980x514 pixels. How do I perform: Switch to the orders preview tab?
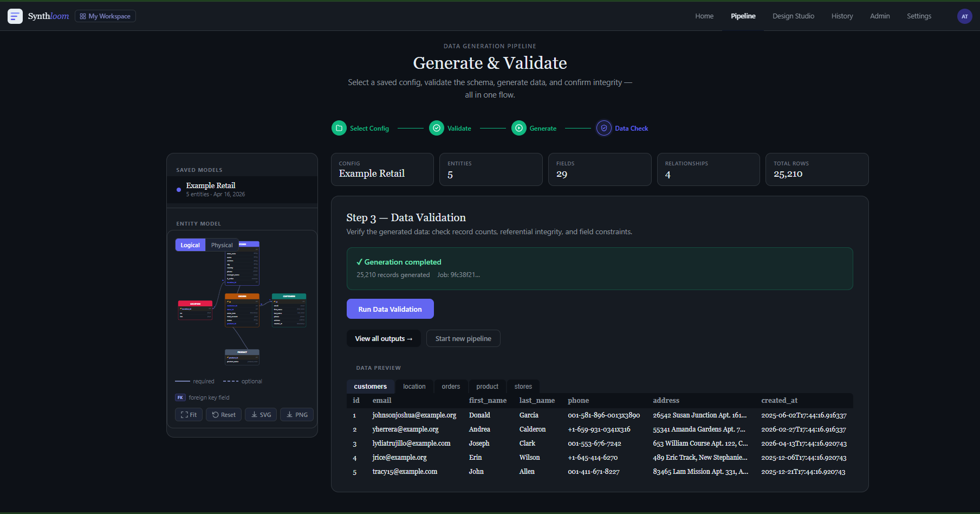(451, 387)
